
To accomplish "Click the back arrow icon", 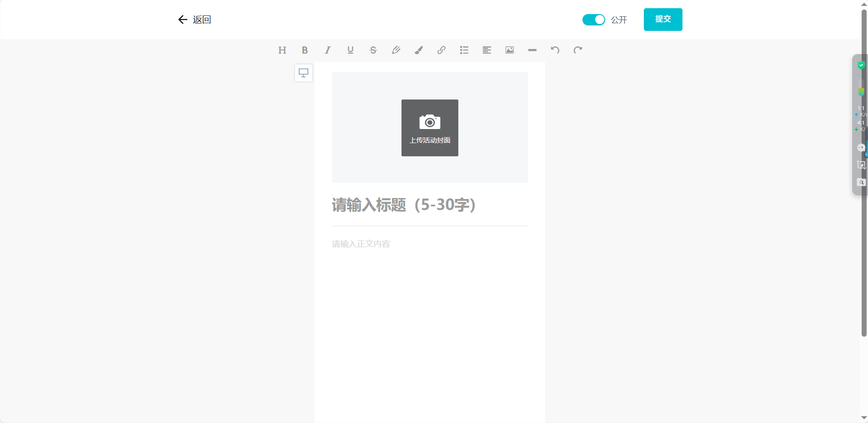I will [x=183, y=20].
